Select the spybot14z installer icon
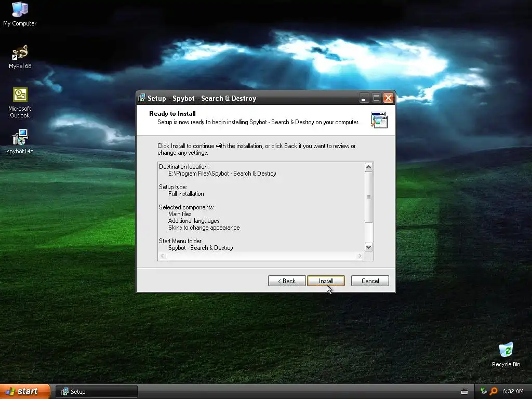Viewport: 532px width, 399px height. click(x=20, y=141)
